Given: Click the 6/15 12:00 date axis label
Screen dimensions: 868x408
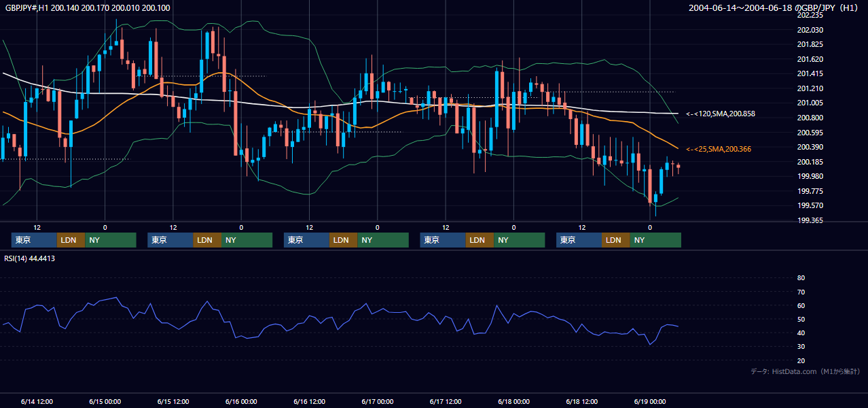Looking at the screenshot, I should (x=173, y=402).
